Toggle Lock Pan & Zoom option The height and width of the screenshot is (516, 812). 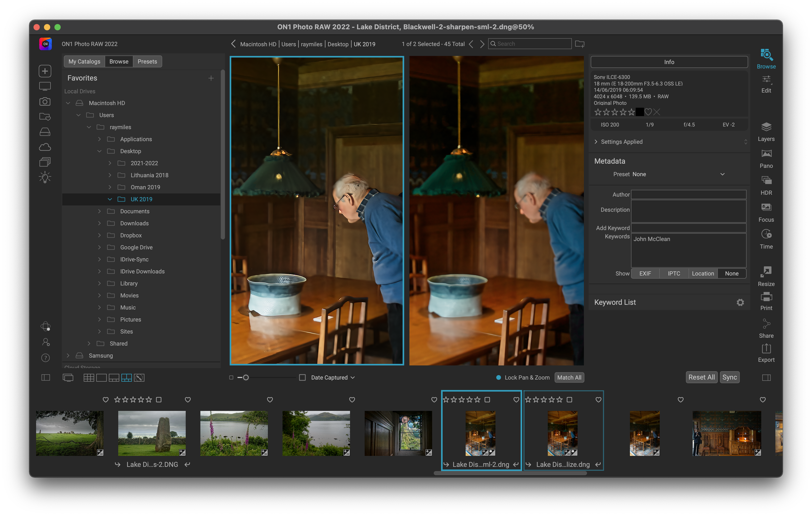coord(498,377)
